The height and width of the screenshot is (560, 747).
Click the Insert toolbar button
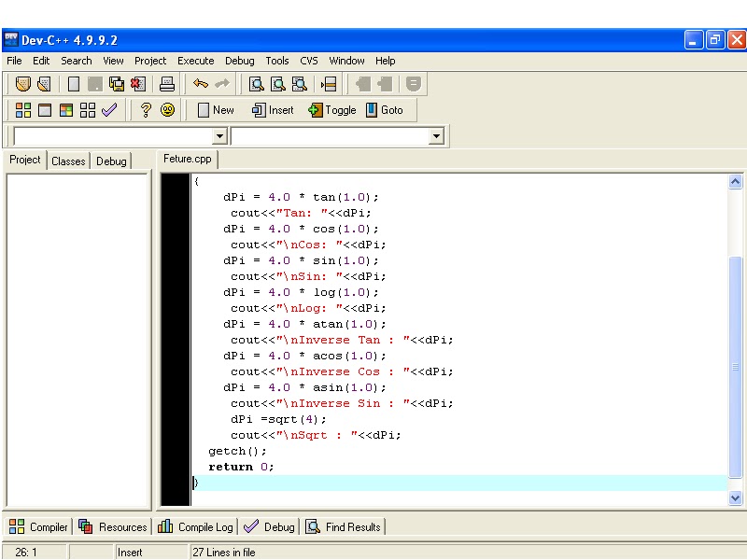[273, 110]
